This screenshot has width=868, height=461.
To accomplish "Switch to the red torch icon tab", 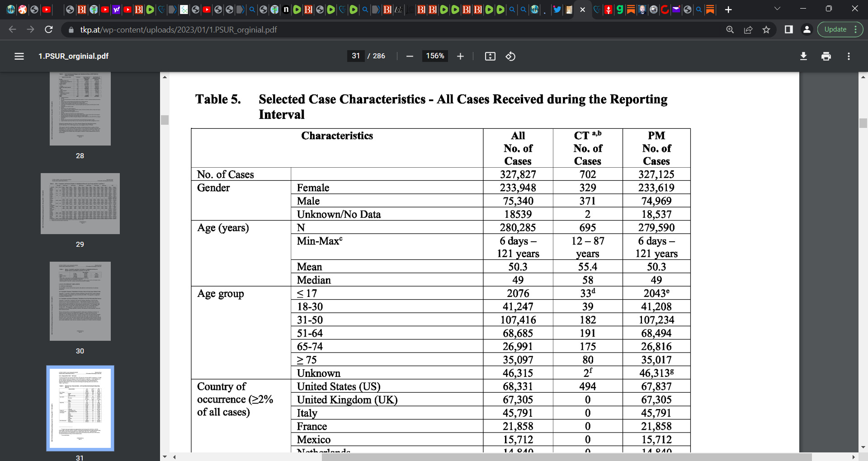I will coord(609,9).
